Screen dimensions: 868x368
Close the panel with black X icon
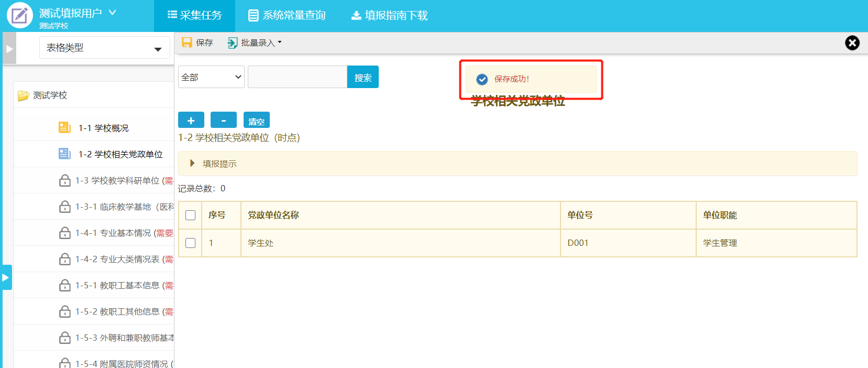(852, 43)
